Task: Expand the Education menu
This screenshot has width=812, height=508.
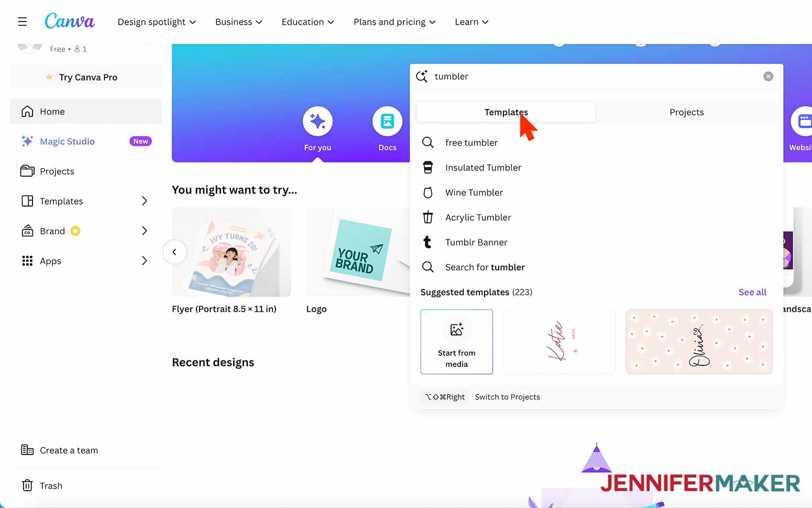Action: (308, 22)
